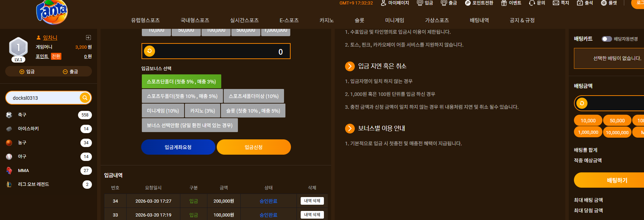
Task: Expand 보너스별 이용 안내 section
Action: pos(350,128)
